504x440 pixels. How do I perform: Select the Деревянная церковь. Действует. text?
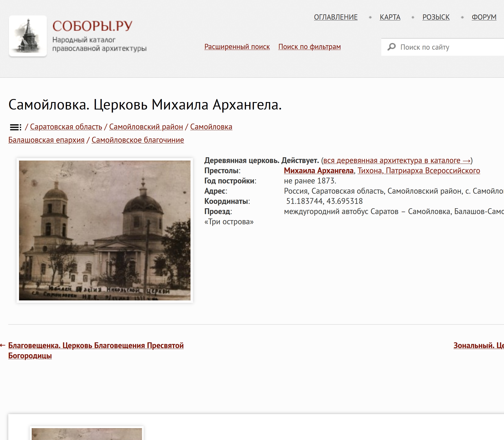261,160
